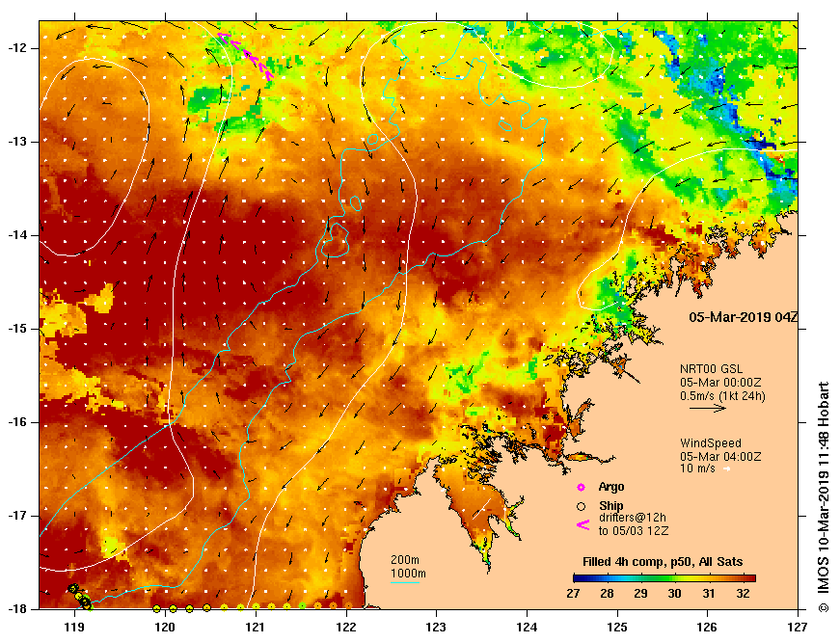This screenshot has height=642, width=840.
Task: Click the 0.5m/s (1kt 24h) scale text
Action: pyautogui.click(x=722, y=396)
